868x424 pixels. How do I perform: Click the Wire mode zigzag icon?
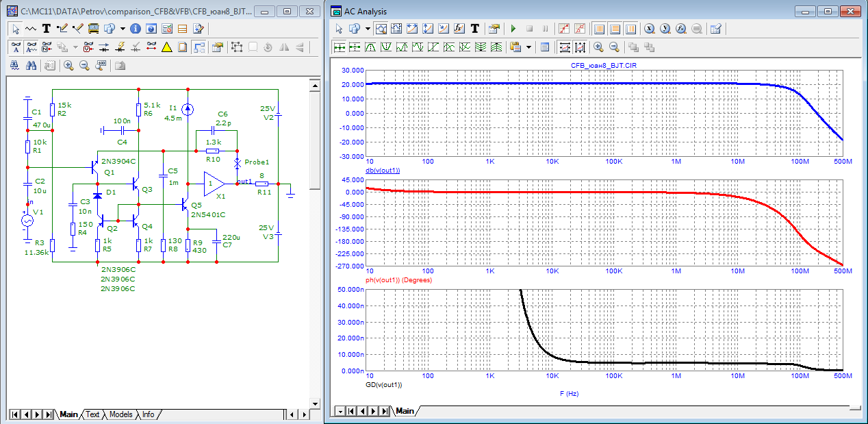[x=31, y=29]
